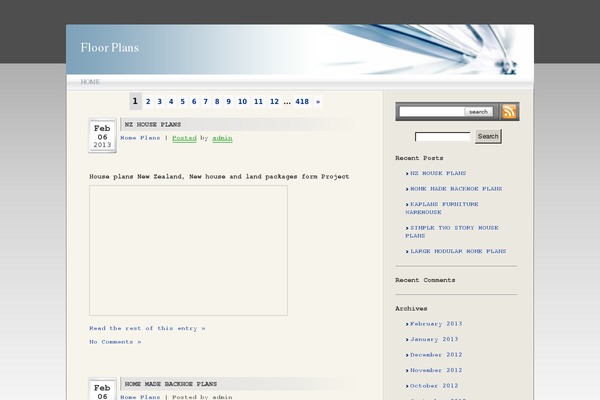Open recent post HOME MADE BACKHOE PLANS in sidebar
This screenshot has height=400, width=600.
pos(456,189)
